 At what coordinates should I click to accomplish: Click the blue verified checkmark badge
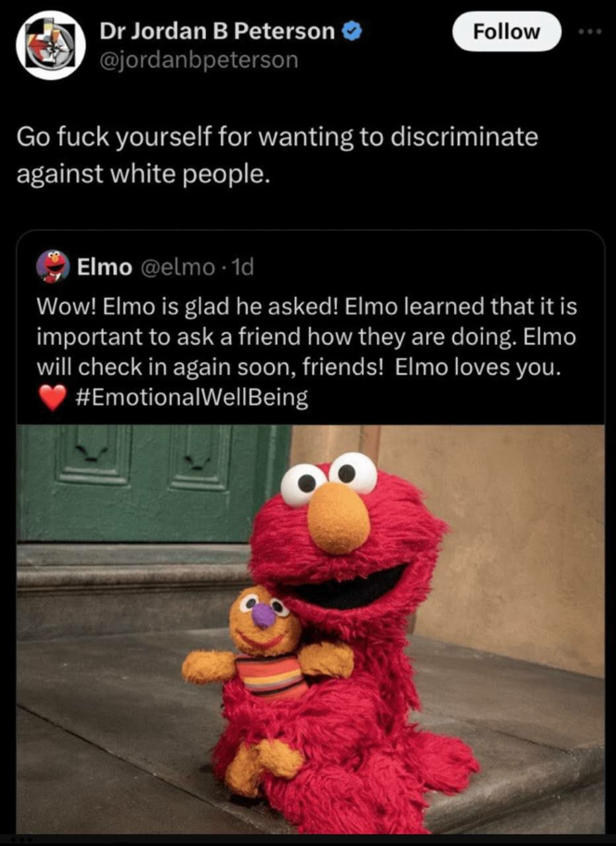click(x=352, y=31)
